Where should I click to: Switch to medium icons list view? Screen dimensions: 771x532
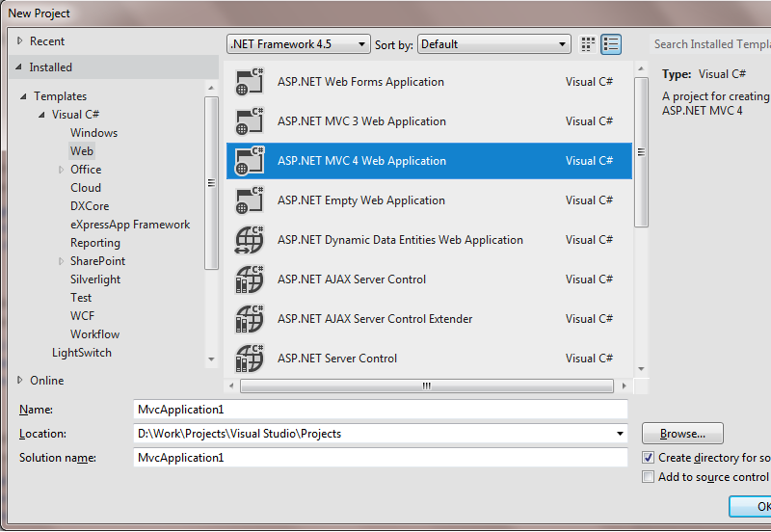tap(611, 44)
